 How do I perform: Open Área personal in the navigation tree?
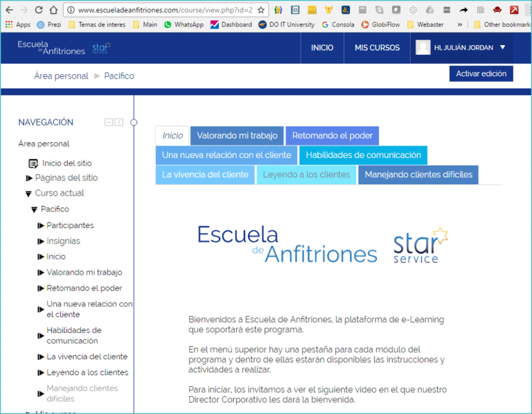coord(44,144)
